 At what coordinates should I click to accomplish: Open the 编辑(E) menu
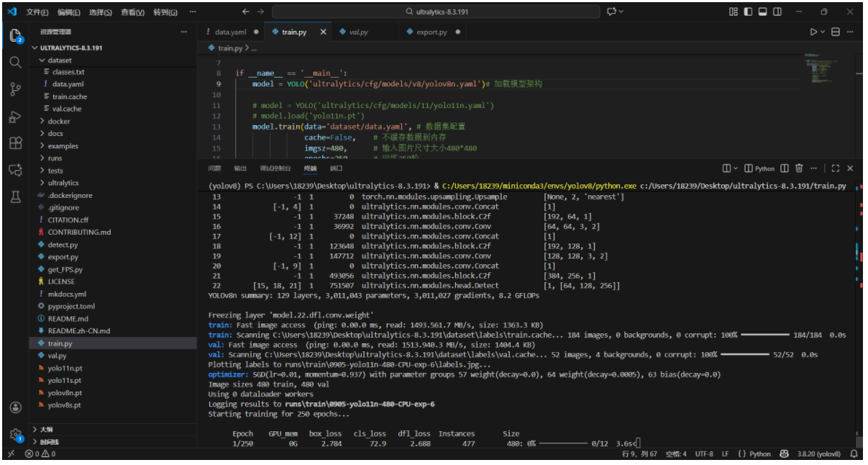tap(69, 12)
